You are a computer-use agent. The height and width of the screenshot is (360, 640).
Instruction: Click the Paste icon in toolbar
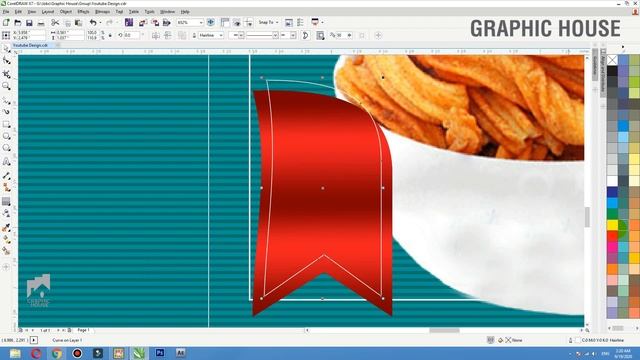(78, 23)
